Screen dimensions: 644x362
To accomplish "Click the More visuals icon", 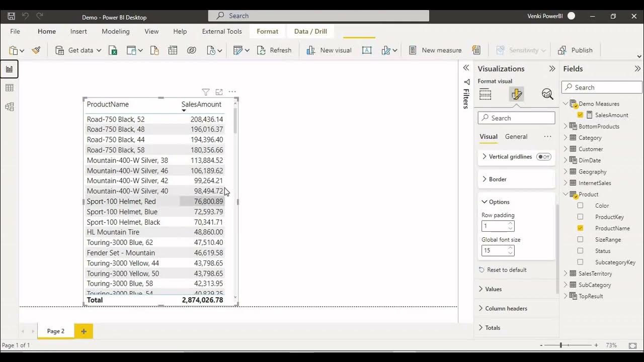I will (386, 50).
